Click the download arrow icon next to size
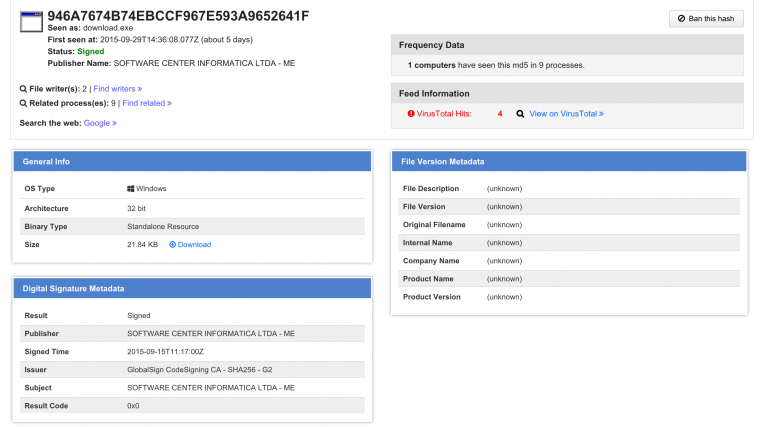The image size is (765, 427). pyautogui.click(x=172, y=244)
